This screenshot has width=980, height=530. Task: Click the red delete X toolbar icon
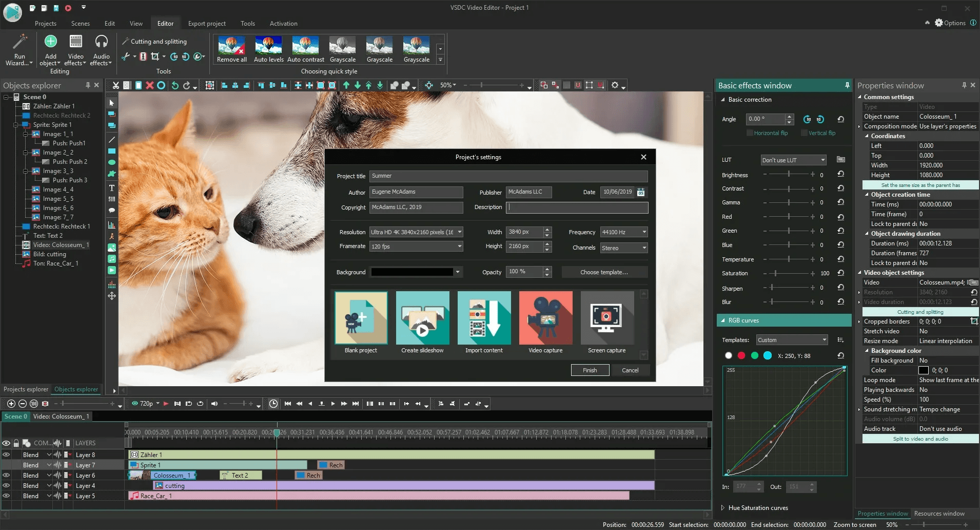149,85
